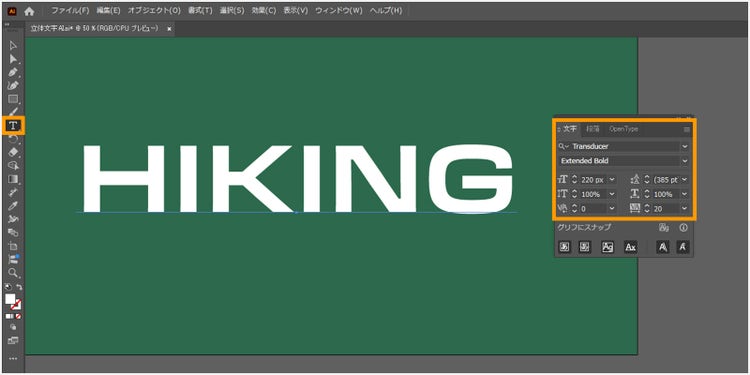
Task: Open Edit Toolbar three dots
Action: [13, 358]
